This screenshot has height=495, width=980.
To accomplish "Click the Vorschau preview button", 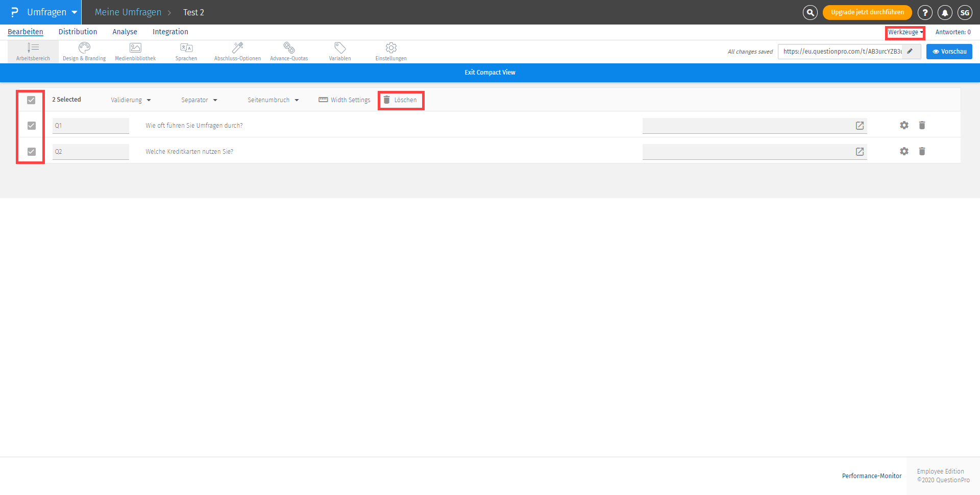I will [949, 52].
